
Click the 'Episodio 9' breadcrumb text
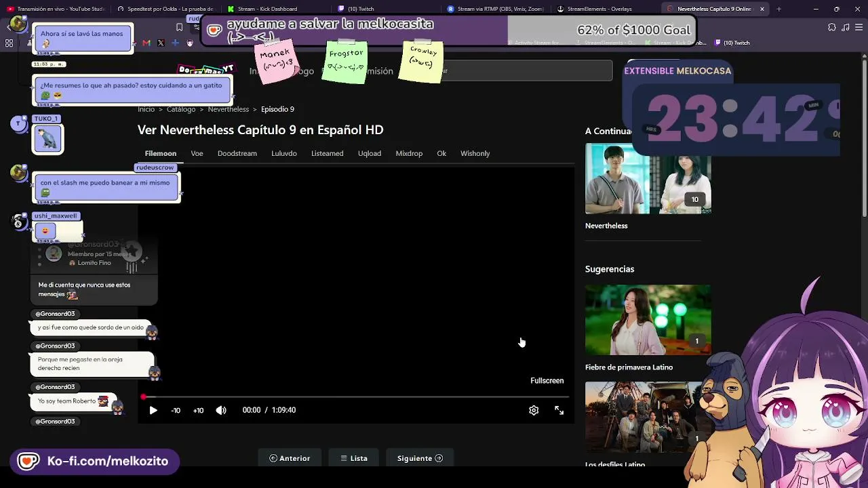tap(277, 109)
